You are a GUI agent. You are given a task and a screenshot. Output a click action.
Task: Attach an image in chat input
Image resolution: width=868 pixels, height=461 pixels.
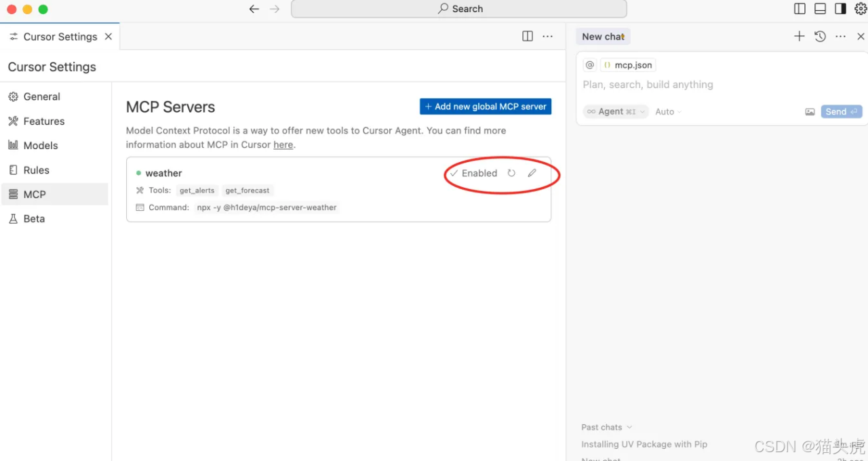(810, 112)
